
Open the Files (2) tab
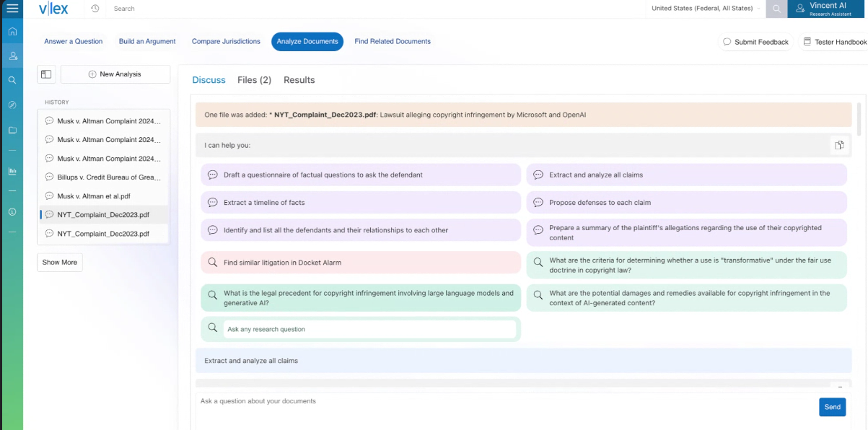pos(254,80)
